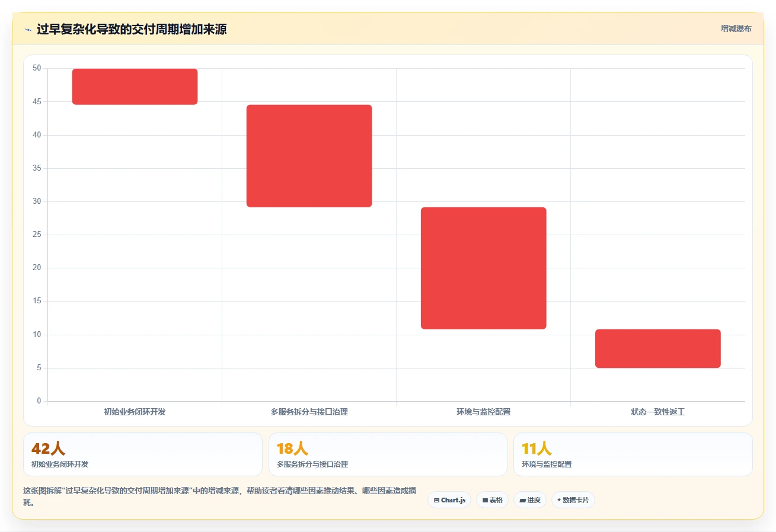
Task: Open the 42人 stat card
Action: (143, 454)
